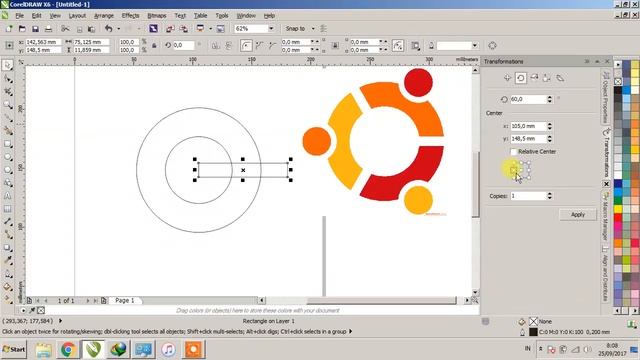Select the Ellipse tool
The width and height of the screenshot is (640, 360).
[x=7, y=157]
